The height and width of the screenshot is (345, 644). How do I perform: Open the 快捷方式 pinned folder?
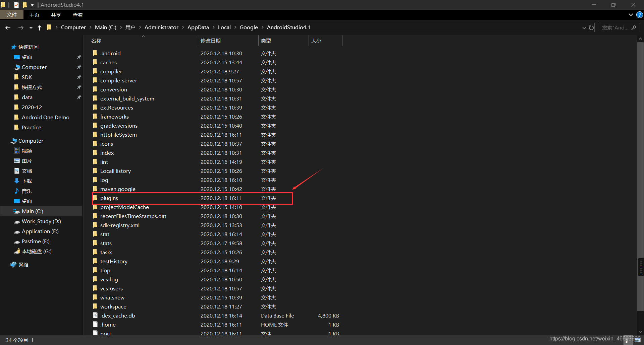32,87
